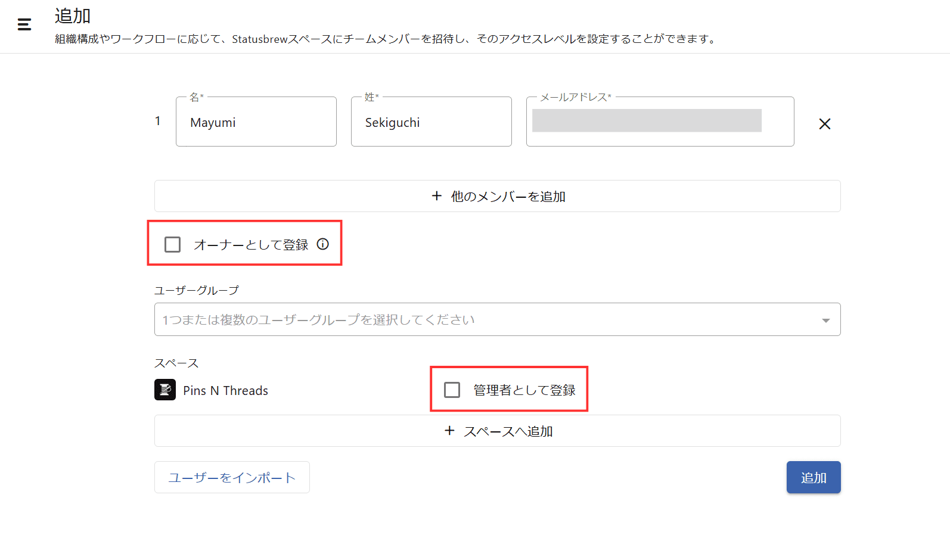Expand the ユーザーグループ dropdown arrow
Viewport: 950px width, 560px height.
click(x=825, y=321)
